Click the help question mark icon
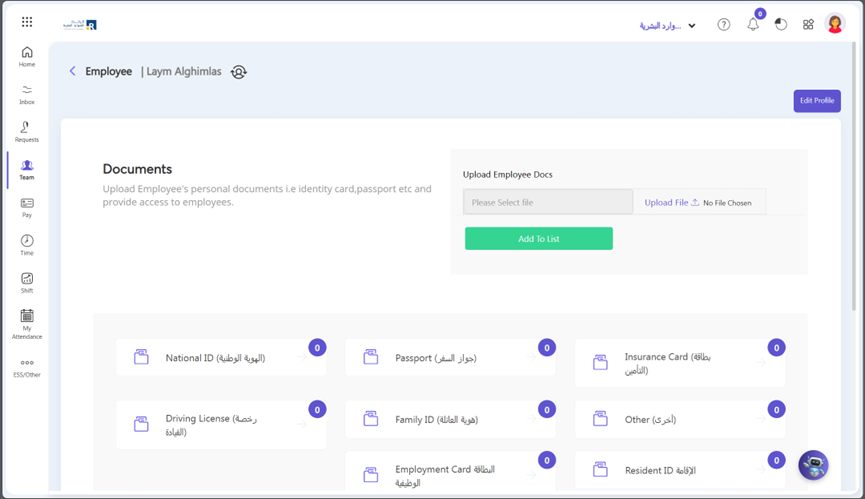This screenshot has height=499, width=865. coord(724,25)
